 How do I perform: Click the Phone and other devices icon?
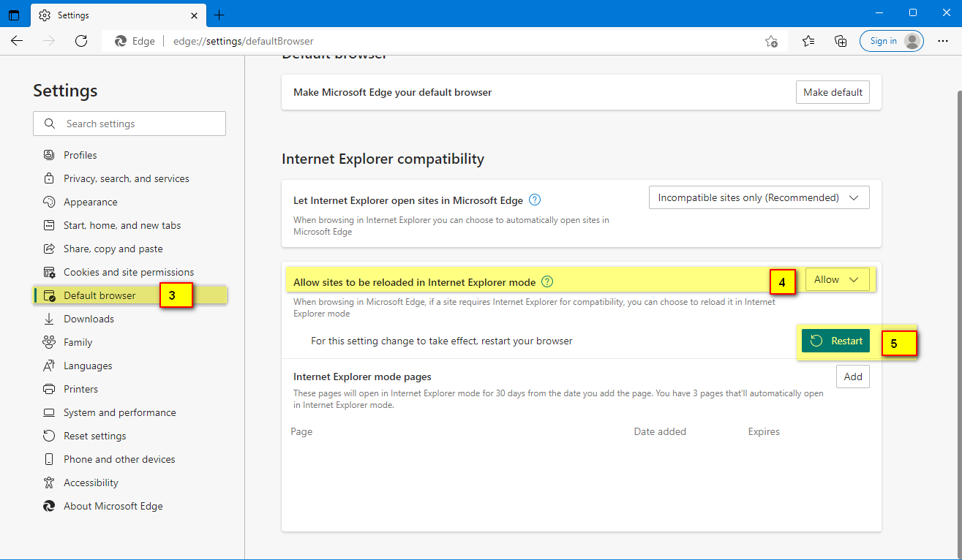click(49, 459)
